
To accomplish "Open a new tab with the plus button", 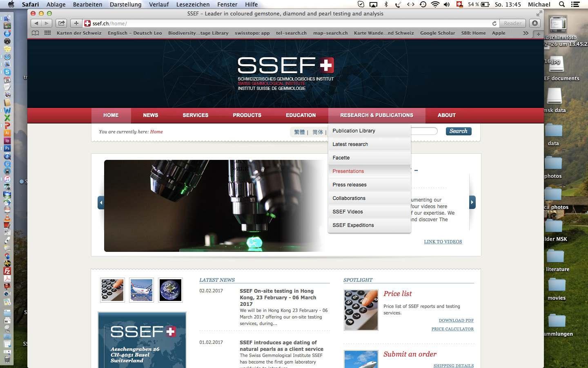I will click(539, 34).
